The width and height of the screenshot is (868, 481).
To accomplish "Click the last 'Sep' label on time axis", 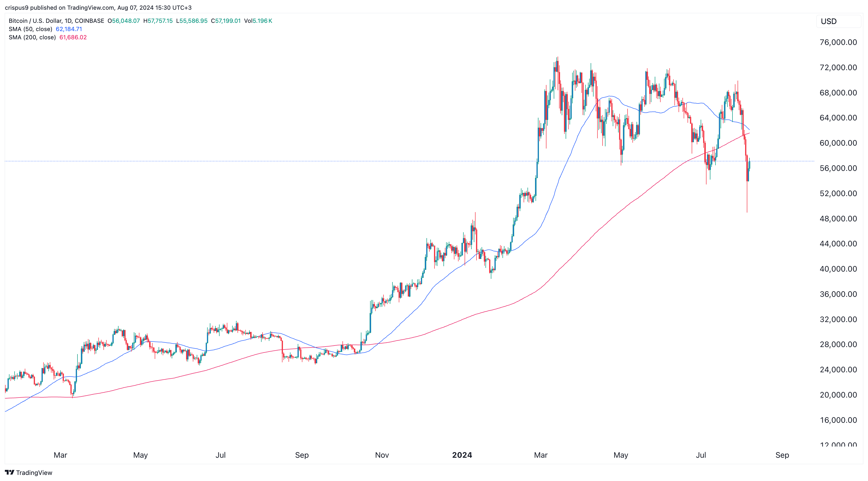I will pos(782,455).
